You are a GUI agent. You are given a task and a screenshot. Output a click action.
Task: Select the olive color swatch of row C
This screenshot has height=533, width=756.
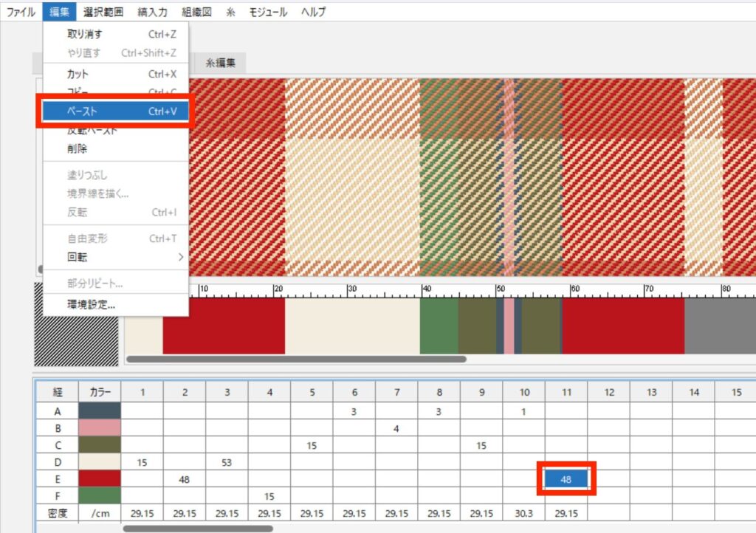point(100,445)
